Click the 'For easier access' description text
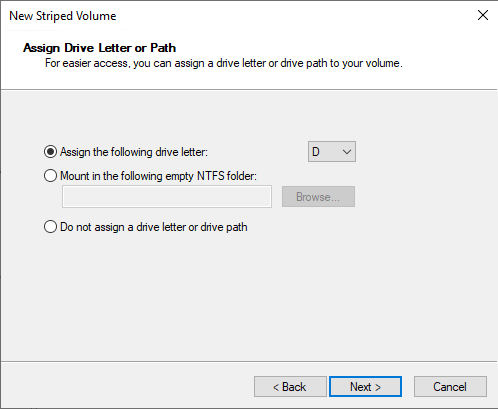This screenshot has height=409, width=498. (x=224, y=63)
